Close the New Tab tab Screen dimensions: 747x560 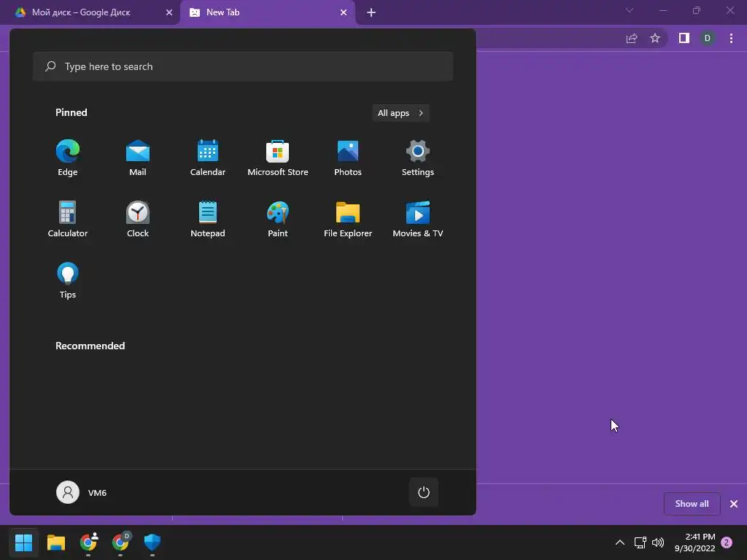pos(344,12)
